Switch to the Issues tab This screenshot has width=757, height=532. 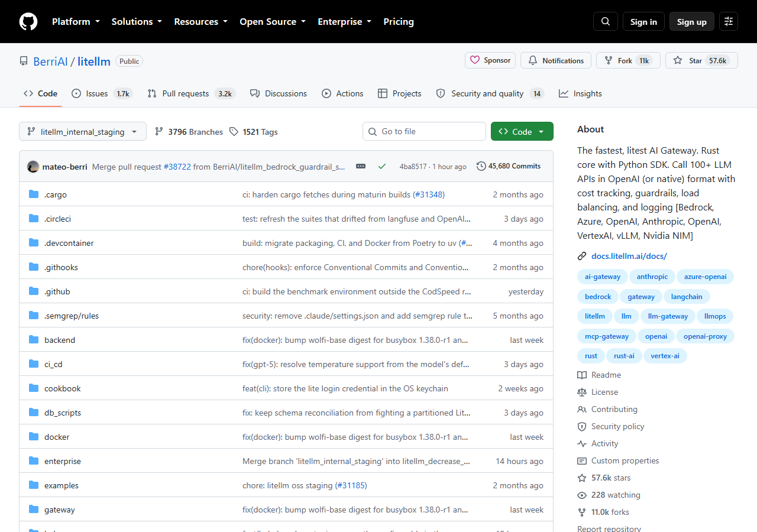(102, 93)
